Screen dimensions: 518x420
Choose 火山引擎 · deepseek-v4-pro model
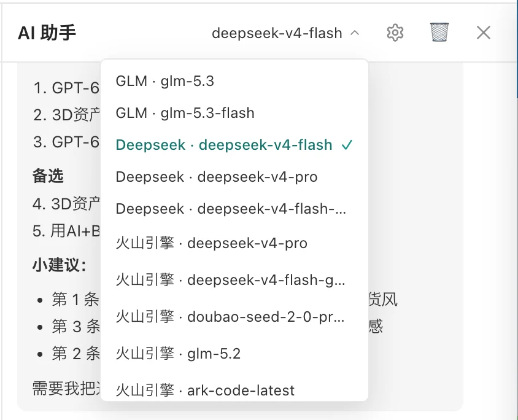pos(234,243)
